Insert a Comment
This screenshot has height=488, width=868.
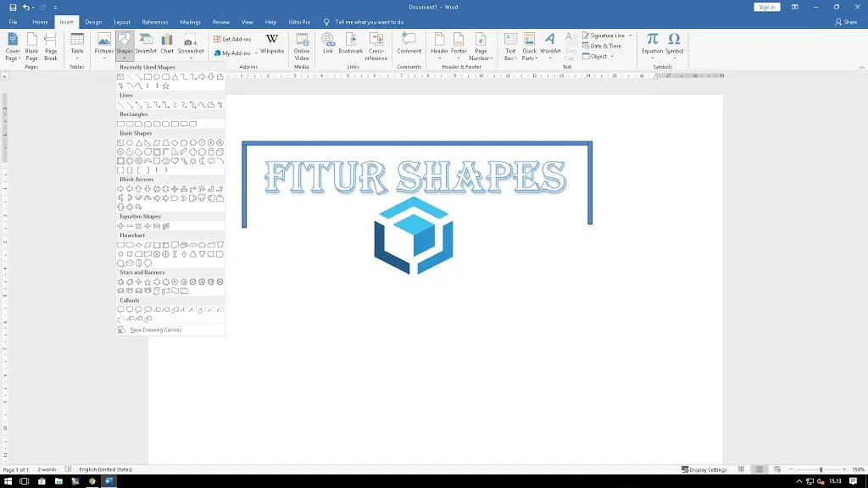coord(409,44)
